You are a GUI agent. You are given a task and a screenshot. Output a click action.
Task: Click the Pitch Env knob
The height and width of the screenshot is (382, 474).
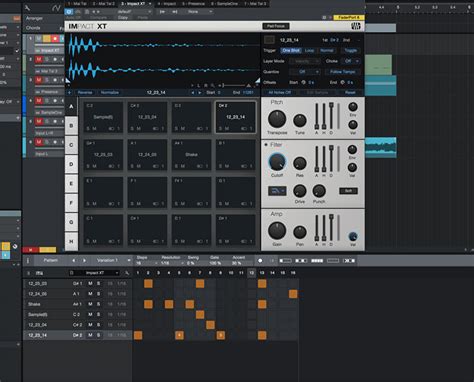tap(353, 107)
